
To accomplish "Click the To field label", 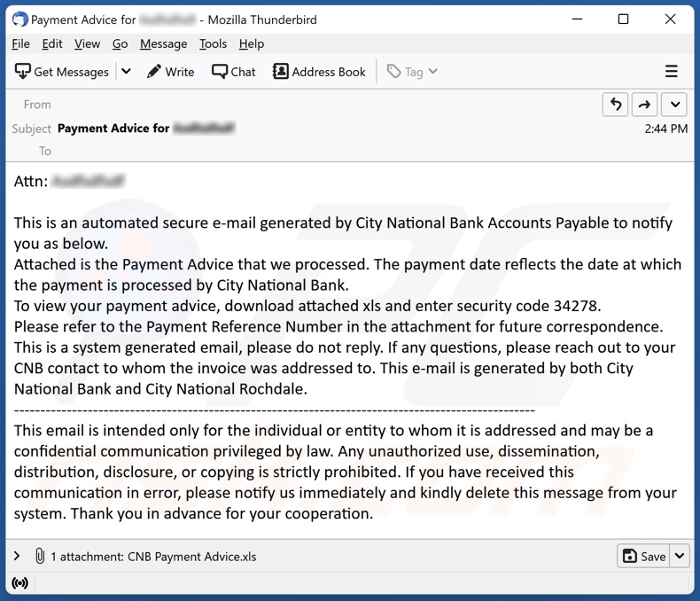I will pos(45,151).
